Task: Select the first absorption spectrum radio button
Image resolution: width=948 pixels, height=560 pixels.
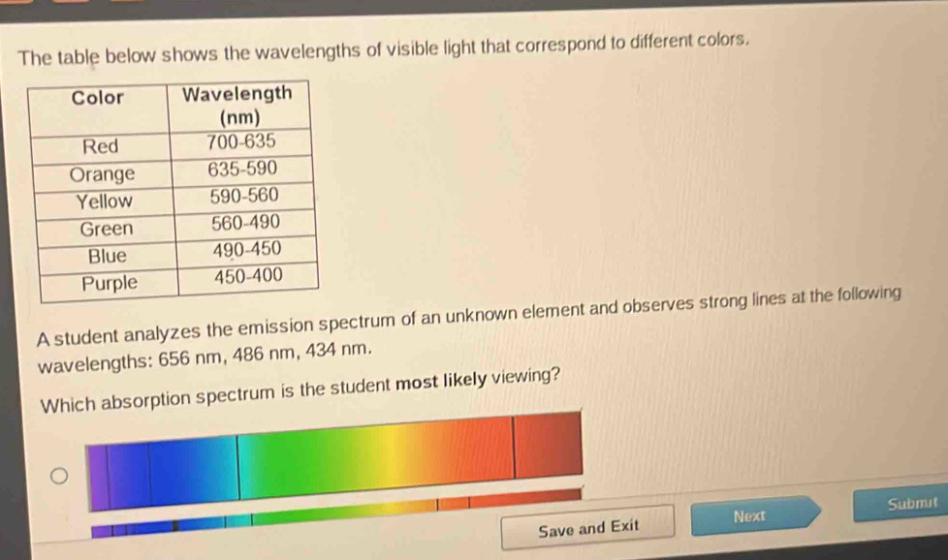Action: point(59,476)
